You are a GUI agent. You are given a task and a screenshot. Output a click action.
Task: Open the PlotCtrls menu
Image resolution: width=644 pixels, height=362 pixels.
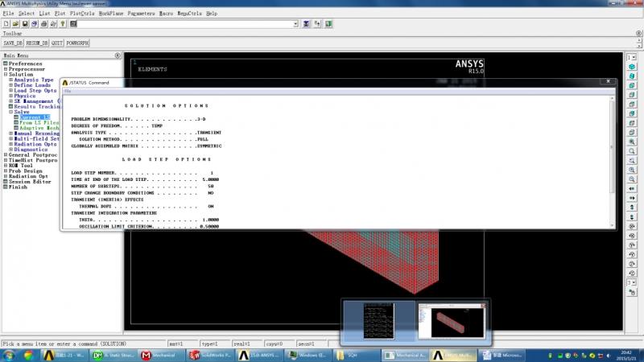[82, 14]
